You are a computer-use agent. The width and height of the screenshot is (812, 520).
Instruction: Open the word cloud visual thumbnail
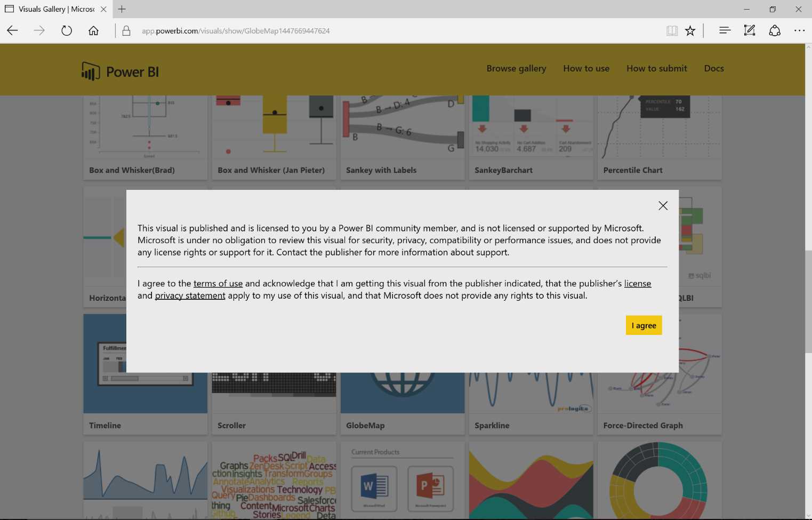[274, 480]
